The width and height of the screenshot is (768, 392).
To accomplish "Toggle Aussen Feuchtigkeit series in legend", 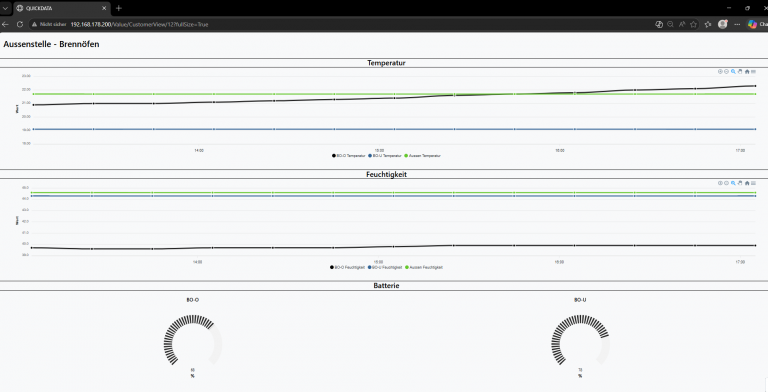I will (424, 268).
